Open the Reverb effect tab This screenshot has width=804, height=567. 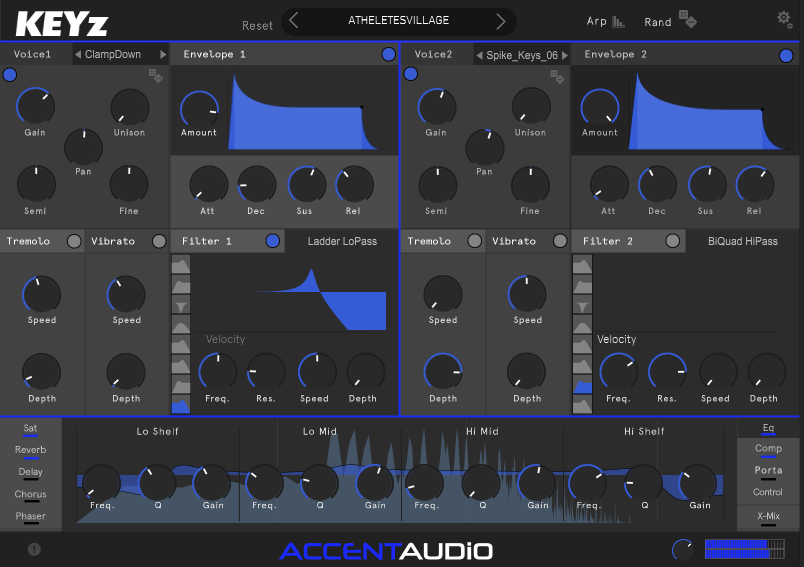(x=30, y=450)
